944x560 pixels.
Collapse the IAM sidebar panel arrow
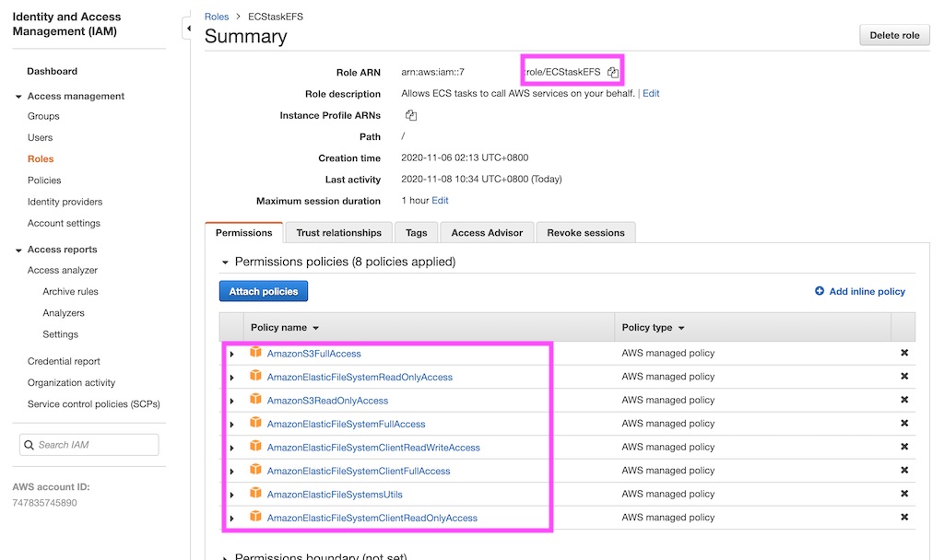pos(188,29)
